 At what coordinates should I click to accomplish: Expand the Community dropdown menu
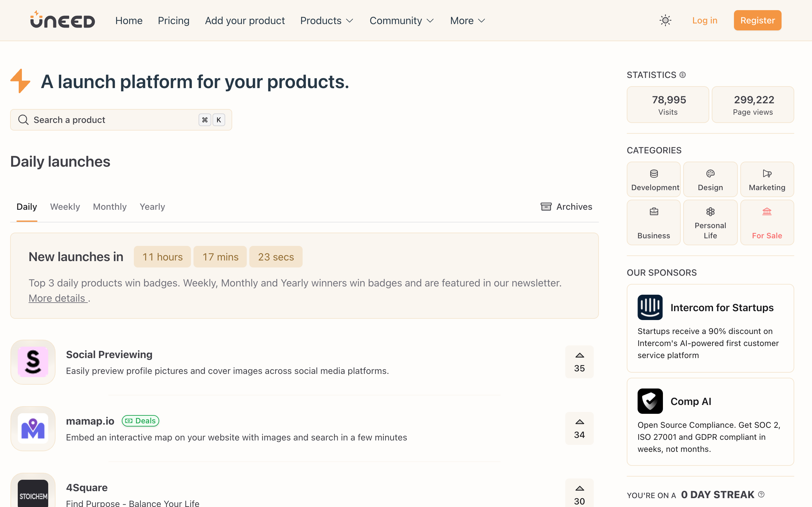(x=402, y=21)
